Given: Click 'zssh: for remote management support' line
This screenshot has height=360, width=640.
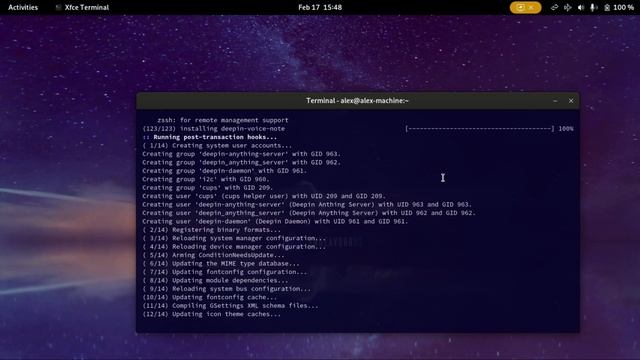Looking at the screenshot, I should pos(223,120).
